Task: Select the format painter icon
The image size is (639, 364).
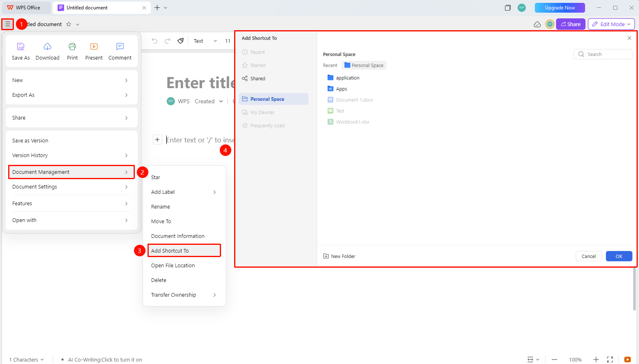Action: pyautogui.click(x=181, y=41)
